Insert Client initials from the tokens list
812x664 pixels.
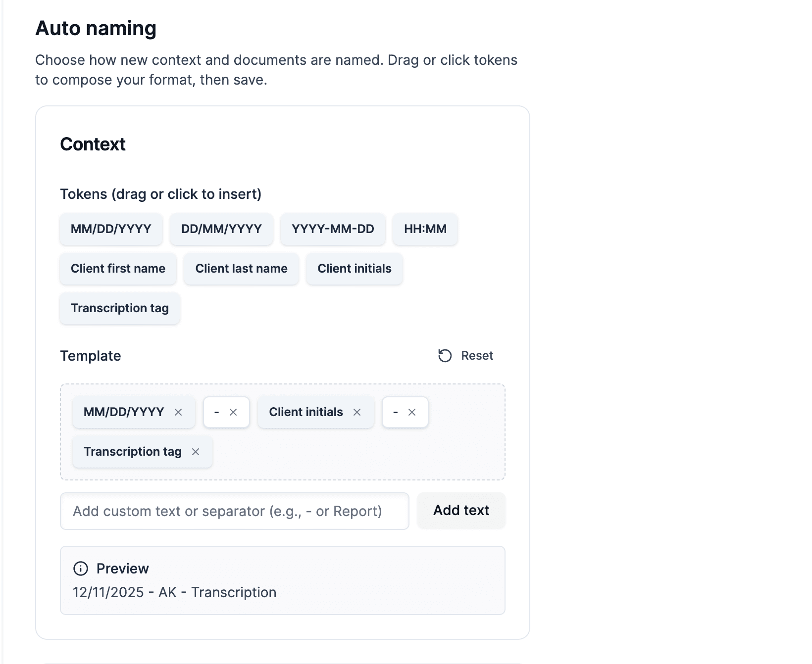point(354,269)
